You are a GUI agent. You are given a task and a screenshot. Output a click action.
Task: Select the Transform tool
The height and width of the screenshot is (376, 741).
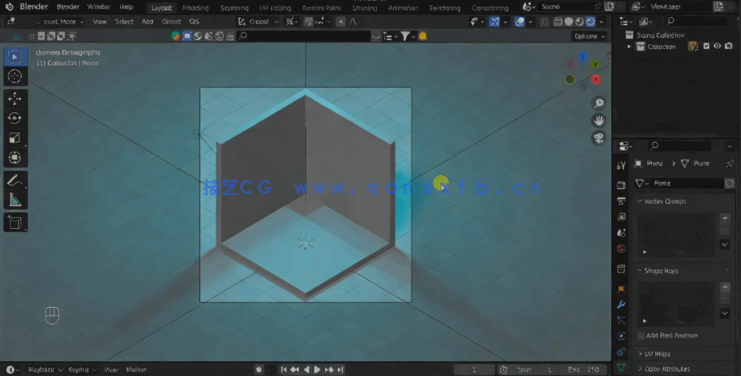[x=15, y=158]
